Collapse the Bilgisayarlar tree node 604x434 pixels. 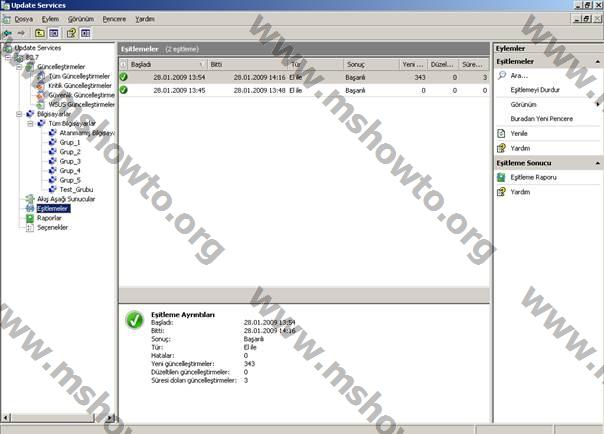click(19, 114)
